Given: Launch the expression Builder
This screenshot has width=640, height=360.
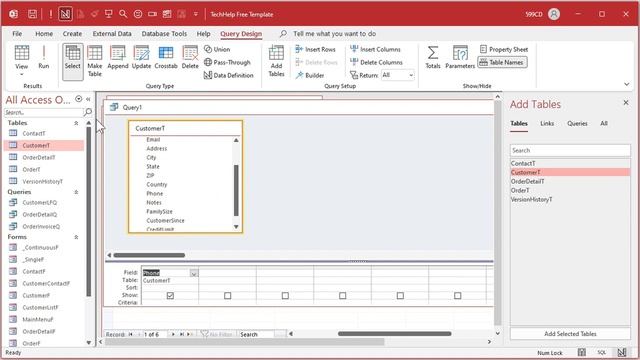Looking at the screenshot, I should coord(310,75).
